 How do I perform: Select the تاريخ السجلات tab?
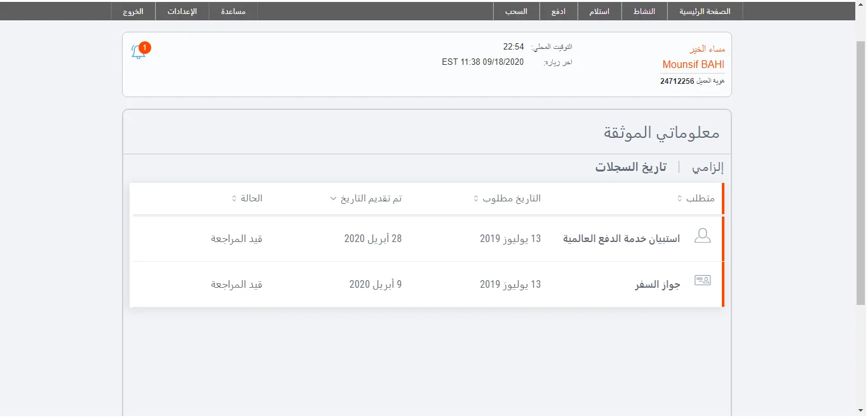(x=630, y=167)
